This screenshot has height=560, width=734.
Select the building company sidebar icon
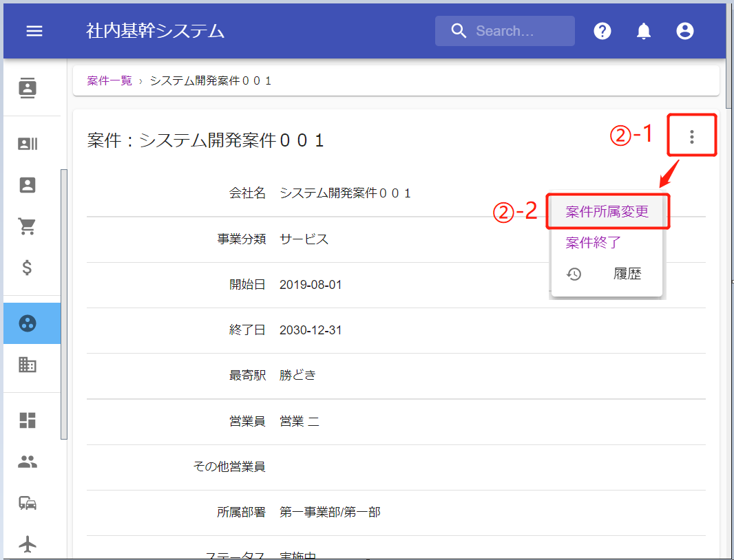[28, 365]
